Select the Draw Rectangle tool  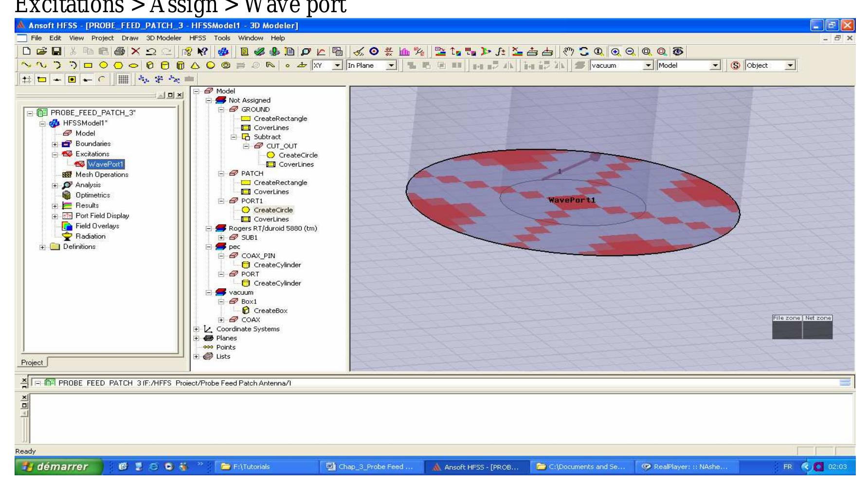tap(89, 66)
